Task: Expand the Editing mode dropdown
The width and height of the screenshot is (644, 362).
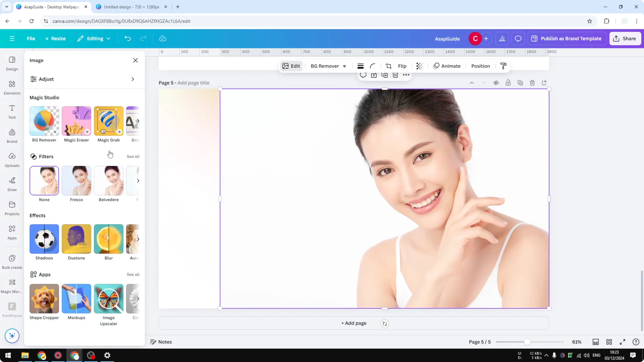Action: (x=94, y=38)
